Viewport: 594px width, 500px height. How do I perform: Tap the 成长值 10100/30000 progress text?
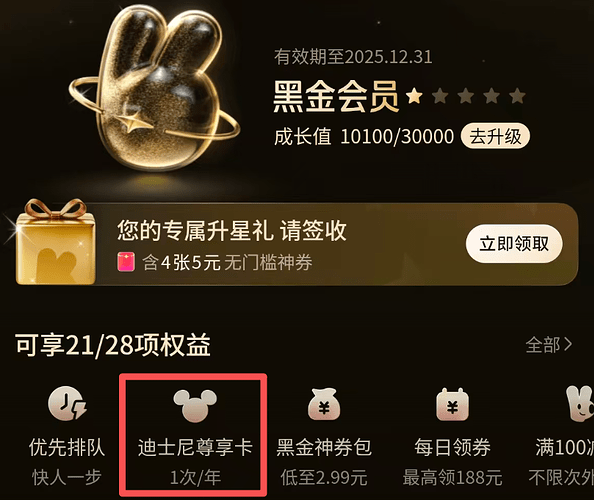[x=364, y=137]
